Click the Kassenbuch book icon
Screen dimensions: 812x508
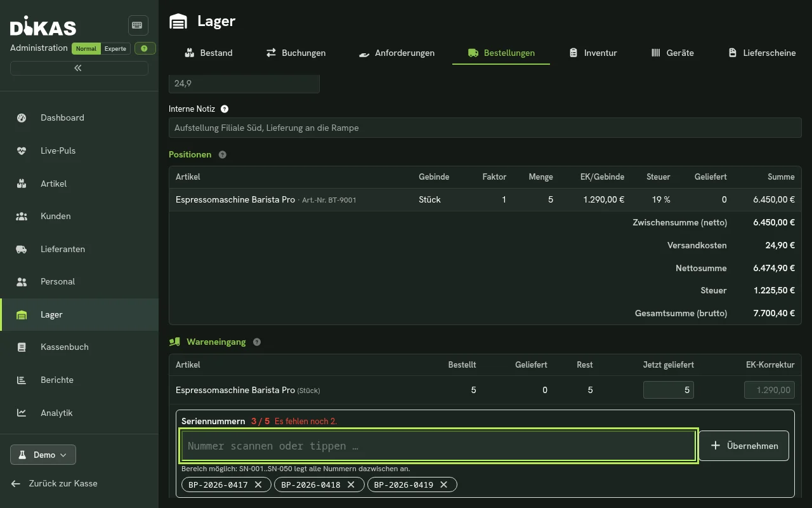pyautogui.click(x=22, y=347)
